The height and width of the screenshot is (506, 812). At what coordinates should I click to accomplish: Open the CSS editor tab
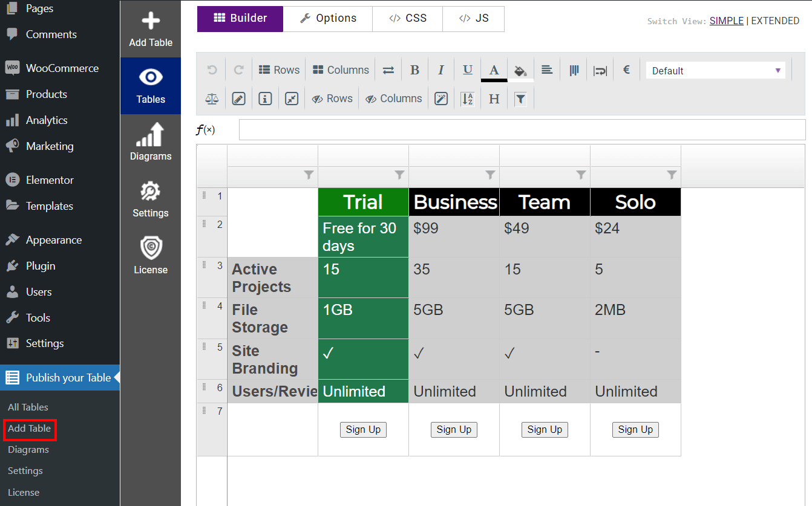coord(407,19)
